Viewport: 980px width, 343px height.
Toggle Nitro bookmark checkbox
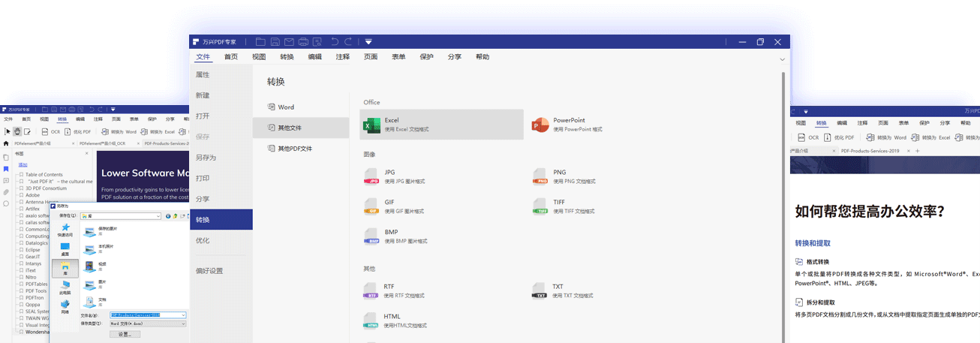tap(22, 277)
